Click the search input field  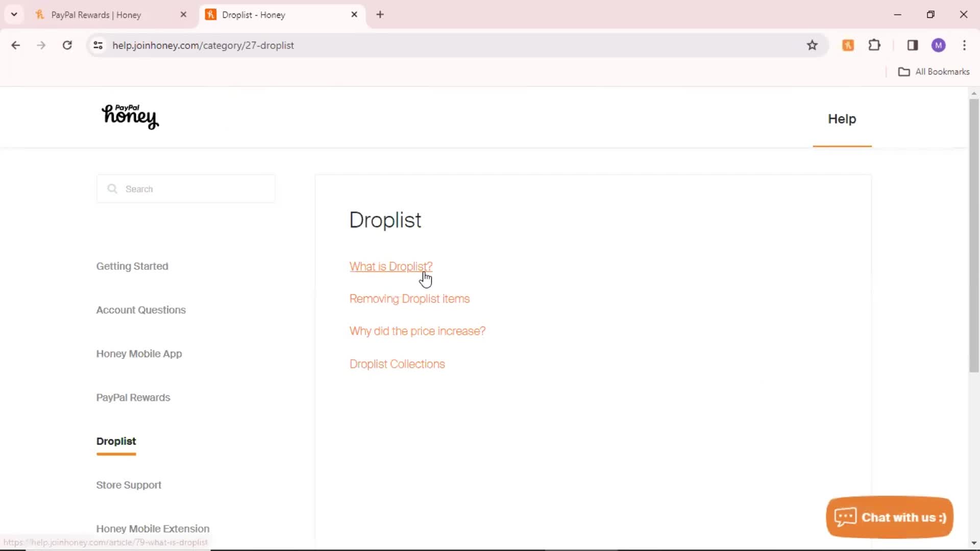(186, 189)
